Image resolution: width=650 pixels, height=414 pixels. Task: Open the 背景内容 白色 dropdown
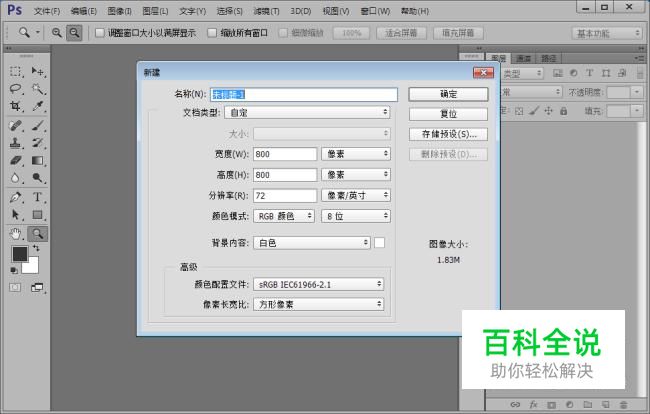pos(312,243)
